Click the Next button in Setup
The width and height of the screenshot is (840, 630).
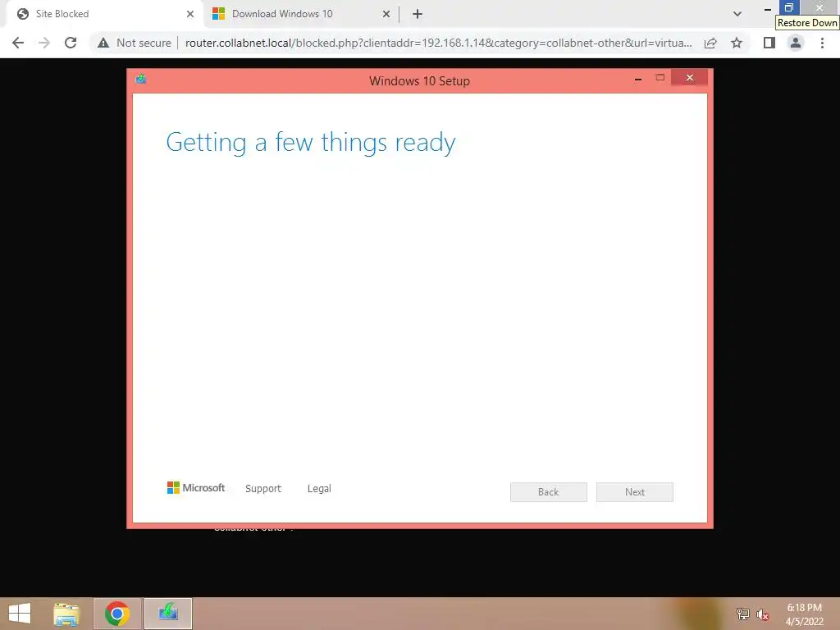(635, 492)
